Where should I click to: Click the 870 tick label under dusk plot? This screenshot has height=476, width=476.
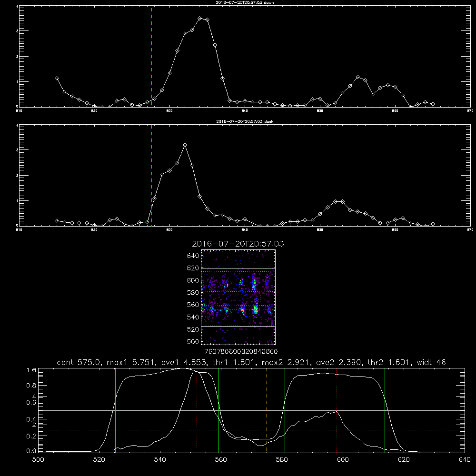pos(470,230)
